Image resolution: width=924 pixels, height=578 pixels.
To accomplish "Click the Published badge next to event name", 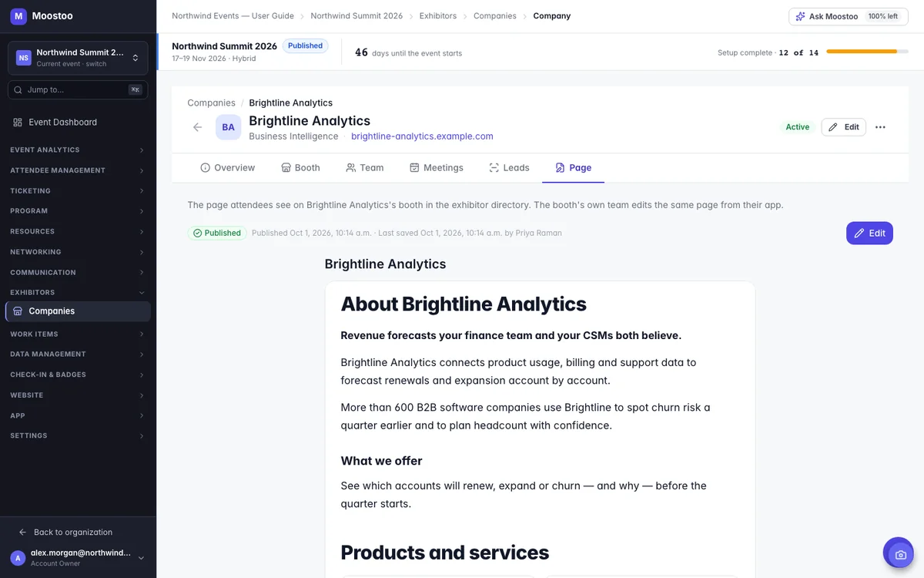I will tap(305, 46).
